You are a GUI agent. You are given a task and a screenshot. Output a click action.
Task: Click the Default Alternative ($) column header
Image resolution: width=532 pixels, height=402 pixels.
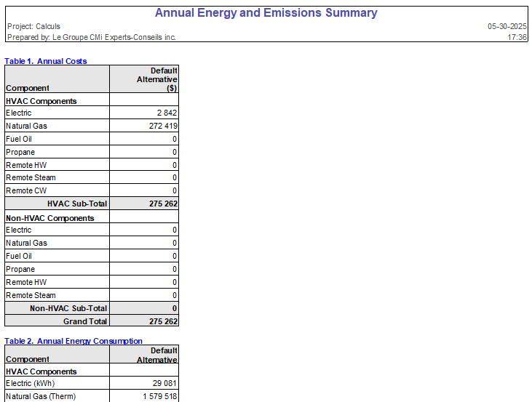coord(156,79)
